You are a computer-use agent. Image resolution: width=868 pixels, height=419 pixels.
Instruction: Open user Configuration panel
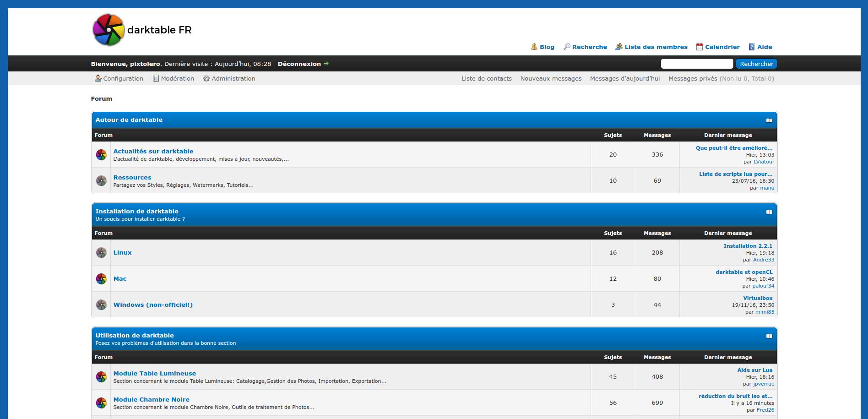click(123, 78)
